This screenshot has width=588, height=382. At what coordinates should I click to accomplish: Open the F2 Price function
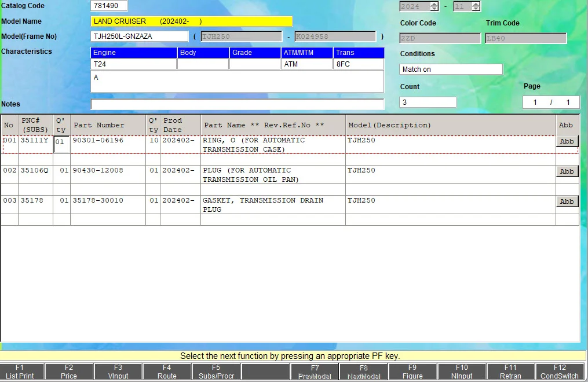pos(69,372)
